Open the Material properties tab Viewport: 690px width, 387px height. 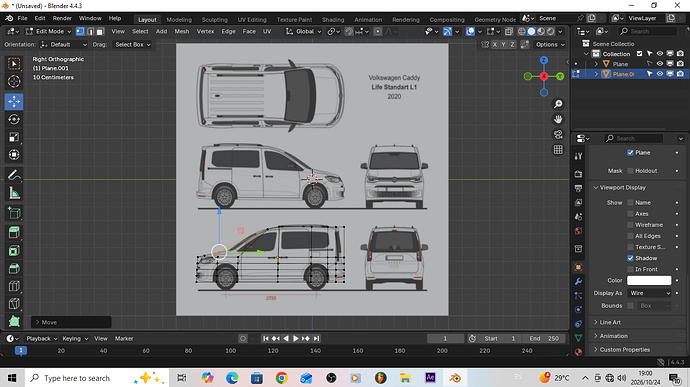point(578,352)
